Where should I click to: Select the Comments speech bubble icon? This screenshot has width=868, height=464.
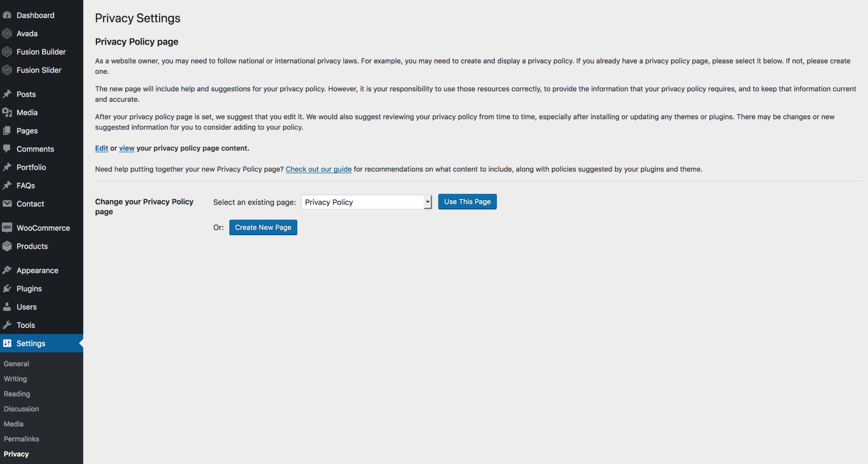7,148
